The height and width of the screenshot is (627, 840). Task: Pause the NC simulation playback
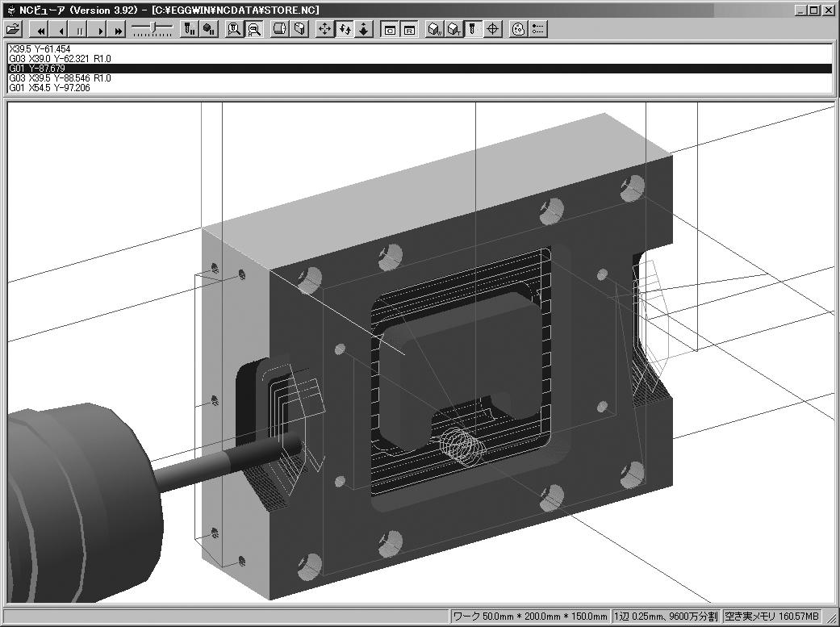79,30
